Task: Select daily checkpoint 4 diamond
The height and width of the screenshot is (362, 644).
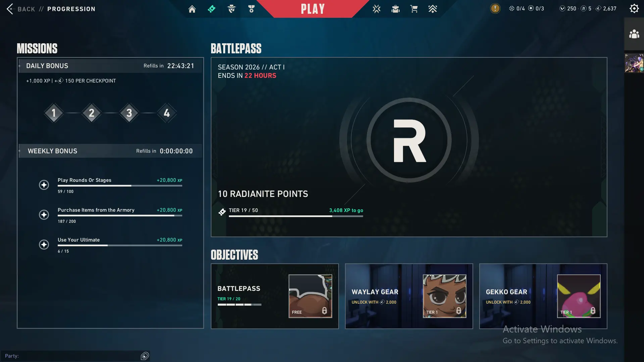Action: [167, 113]
